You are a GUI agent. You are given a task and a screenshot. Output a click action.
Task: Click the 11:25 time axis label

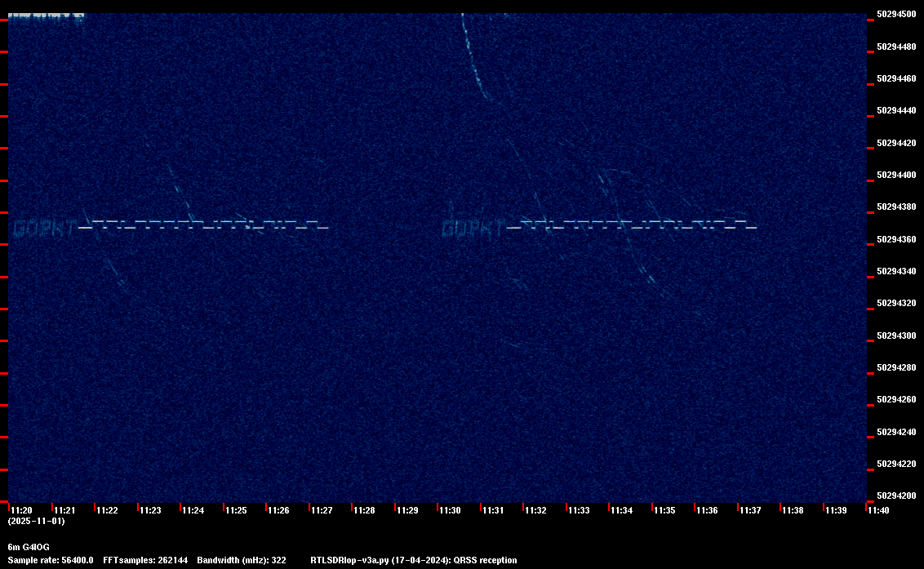coord(236,510)
